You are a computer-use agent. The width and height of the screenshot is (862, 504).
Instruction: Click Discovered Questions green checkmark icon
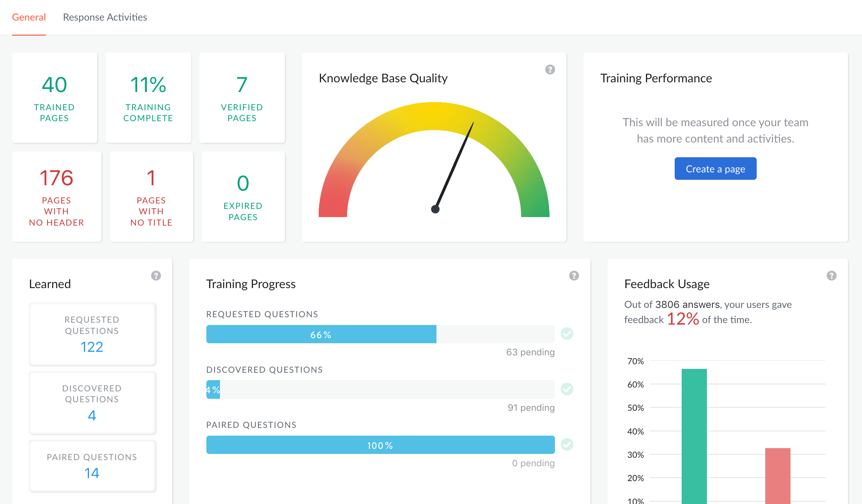(x=567, y=389)
